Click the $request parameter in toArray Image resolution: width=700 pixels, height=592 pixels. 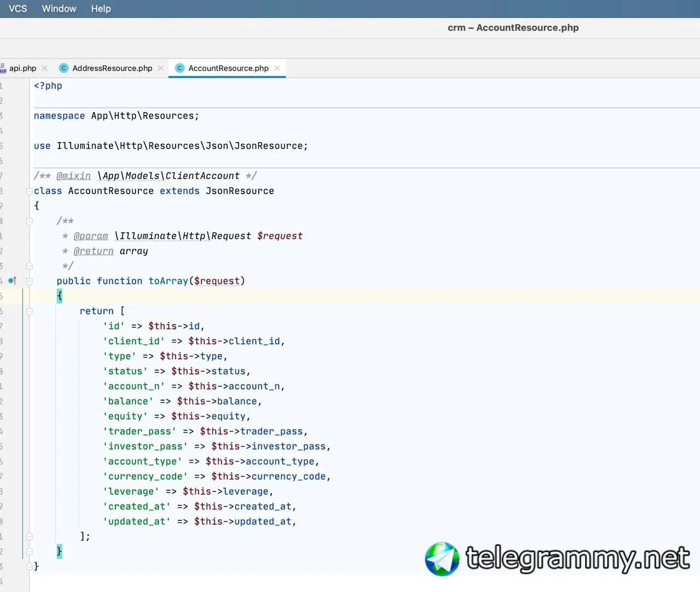217,282
